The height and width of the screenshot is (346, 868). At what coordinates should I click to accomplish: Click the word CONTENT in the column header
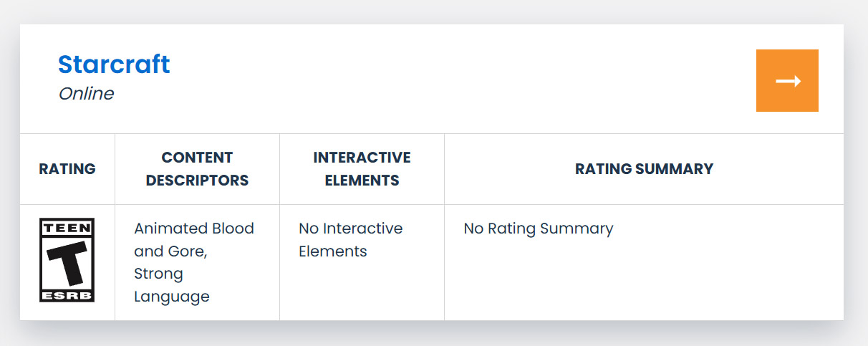tap(197, 158)
